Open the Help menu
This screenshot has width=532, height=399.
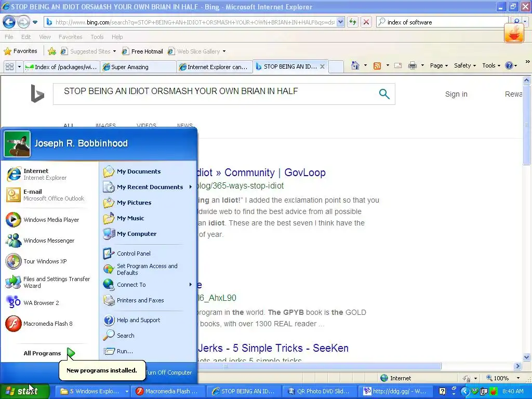(x=117, y=37)
